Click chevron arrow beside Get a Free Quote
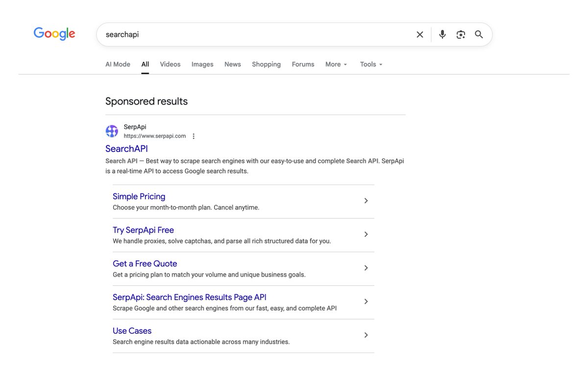Viewport: 588px width, 376px height. [366, 268]
